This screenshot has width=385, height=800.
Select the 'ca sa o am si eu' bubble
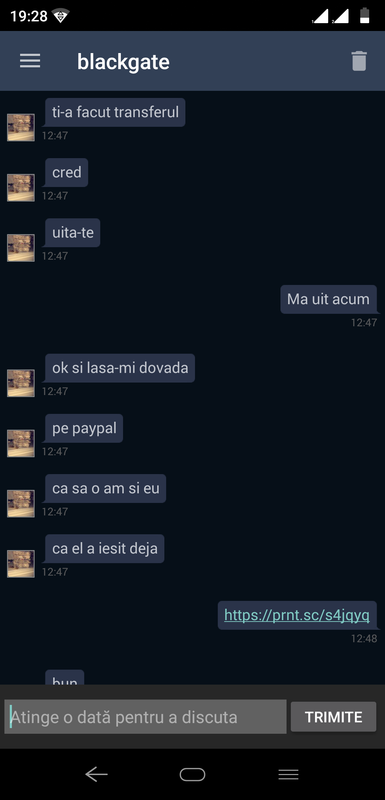(106, 488)
